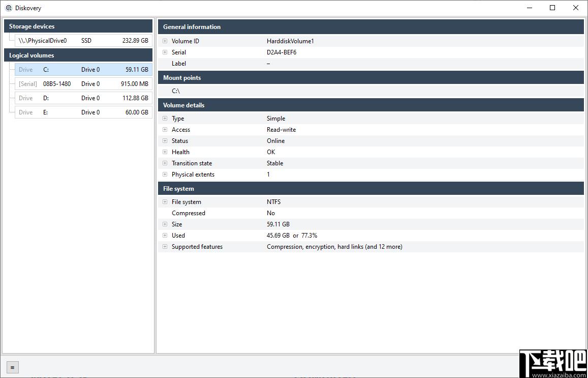
Task: Expand the Status Online row
Action: (x=165, y=141)
